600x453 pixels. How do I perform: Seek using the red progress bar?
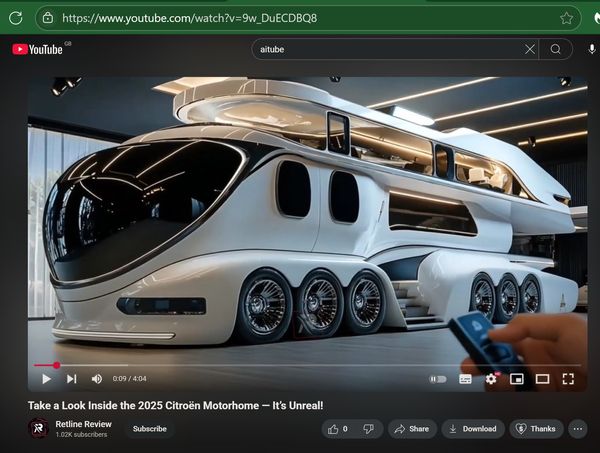307,365
